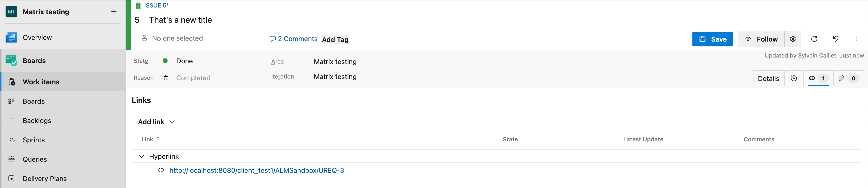Collapse the Hyperlink group
Viewport: 868px width, 188px height.
[x=141, y=156]
